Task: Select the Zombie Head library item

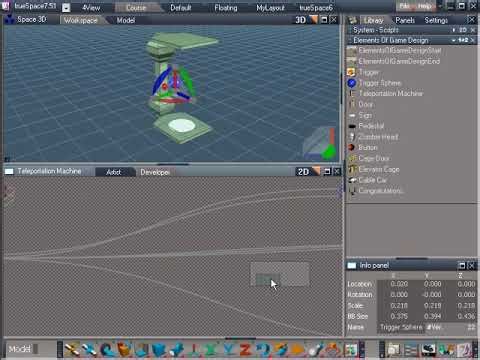Action: pos(378,137)
